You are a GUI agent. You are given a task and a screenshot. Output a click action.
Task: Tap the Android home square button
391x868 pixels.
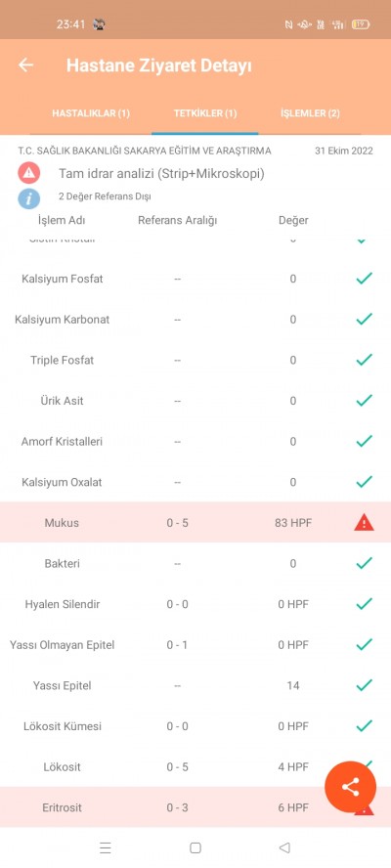point(195,847)
